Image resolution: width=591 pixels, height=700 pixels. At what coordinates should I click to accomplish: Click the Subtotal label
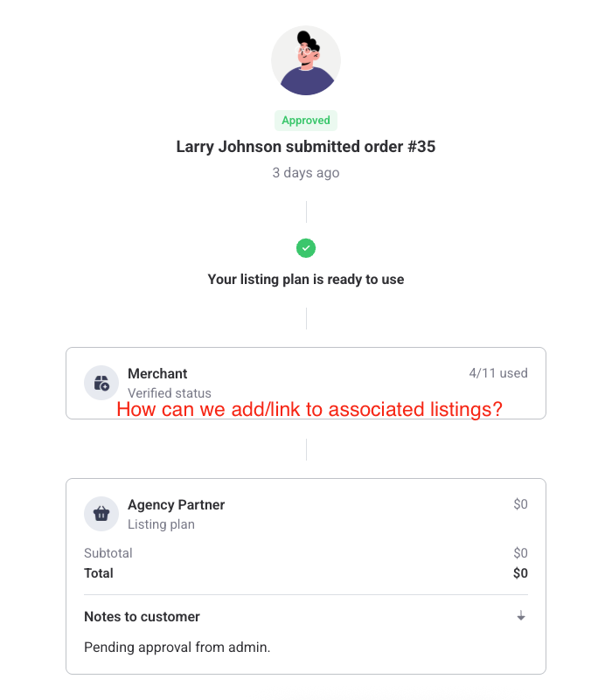click(x=108, y=553)
